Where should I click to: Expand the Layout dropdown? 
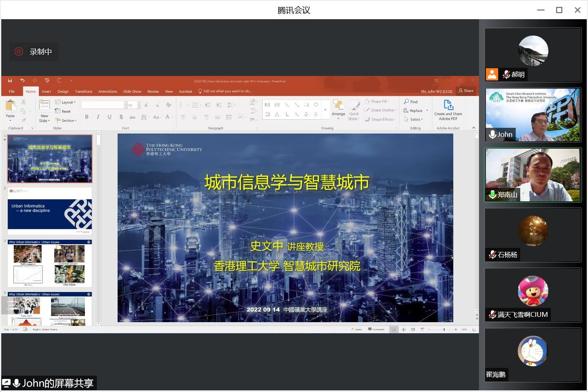click(66, 102)
